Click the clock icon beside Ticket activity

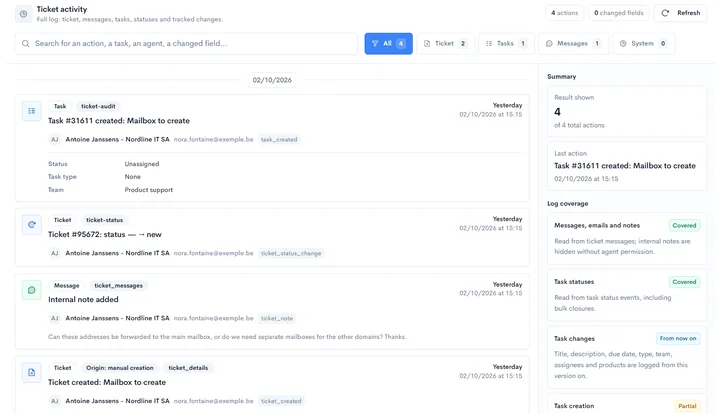[x=23, y=14]
